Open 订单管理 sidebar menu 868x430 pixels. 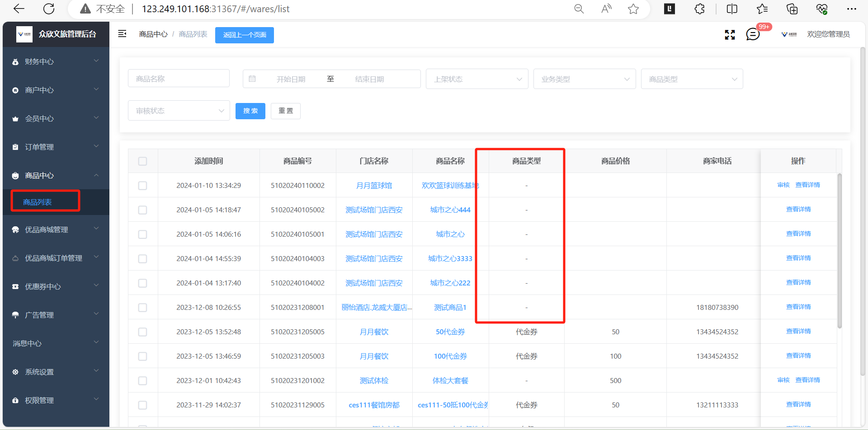(56, 147)
